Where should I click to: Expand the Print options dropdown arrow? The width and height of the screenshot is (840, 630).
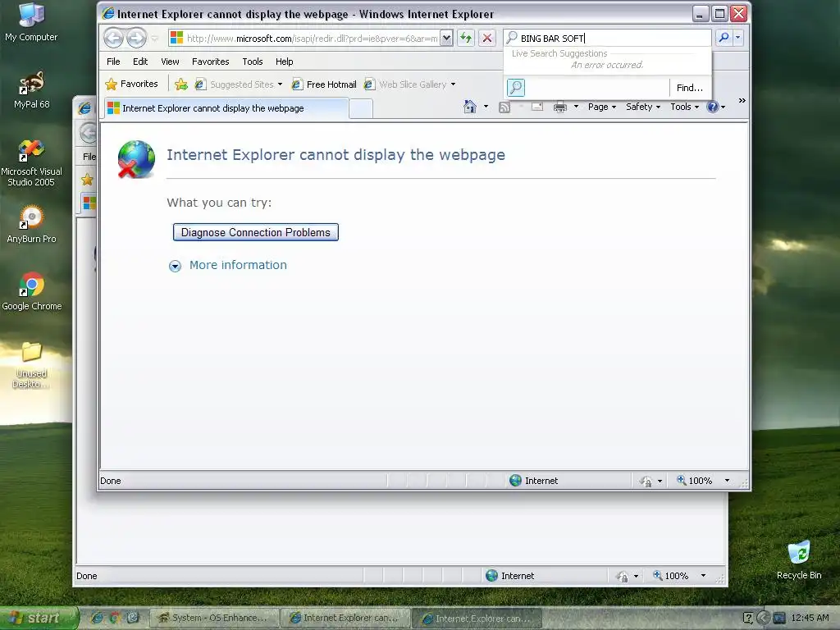tap(577, 107)
